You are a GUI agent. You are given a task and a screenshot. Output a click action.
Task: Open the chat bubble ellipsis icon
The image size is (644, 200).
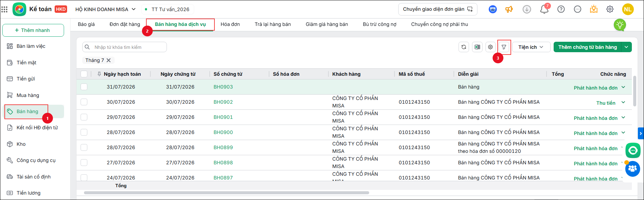tap(578, 9)
